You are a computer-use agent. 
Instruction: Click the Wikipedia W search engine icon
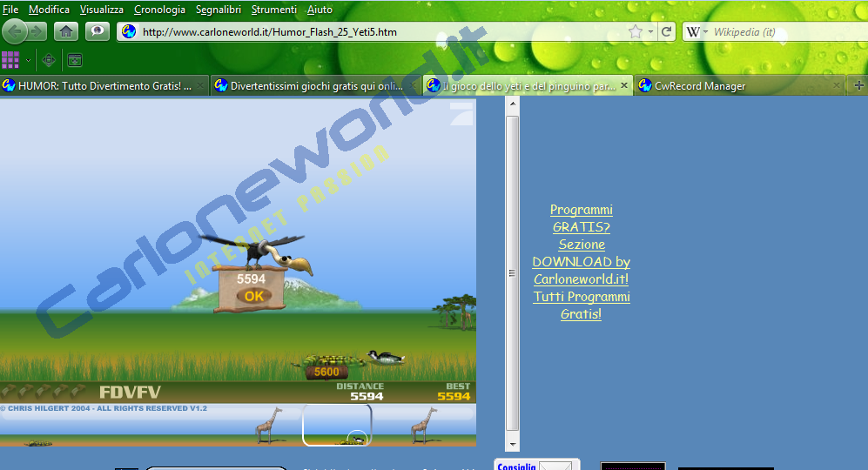coord(693,32)
